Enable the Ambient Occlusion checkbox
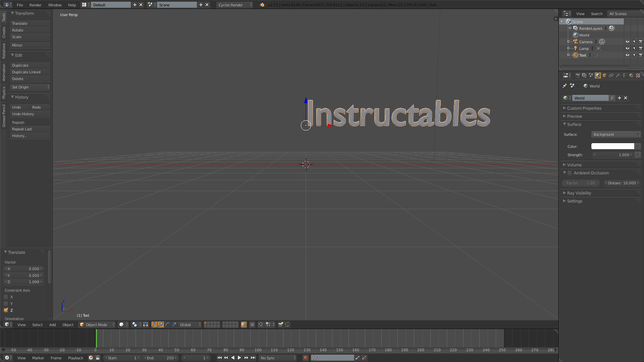The height and width of the screenshot is (362, 644). [570, 173]
